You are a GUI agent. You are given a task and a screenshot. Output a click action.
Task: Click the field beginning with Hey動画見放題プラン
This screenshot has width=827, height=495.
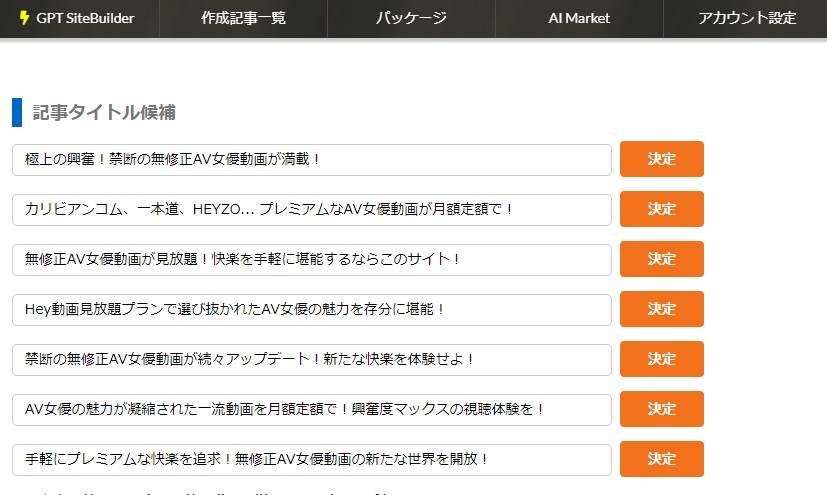pos(311,309)
